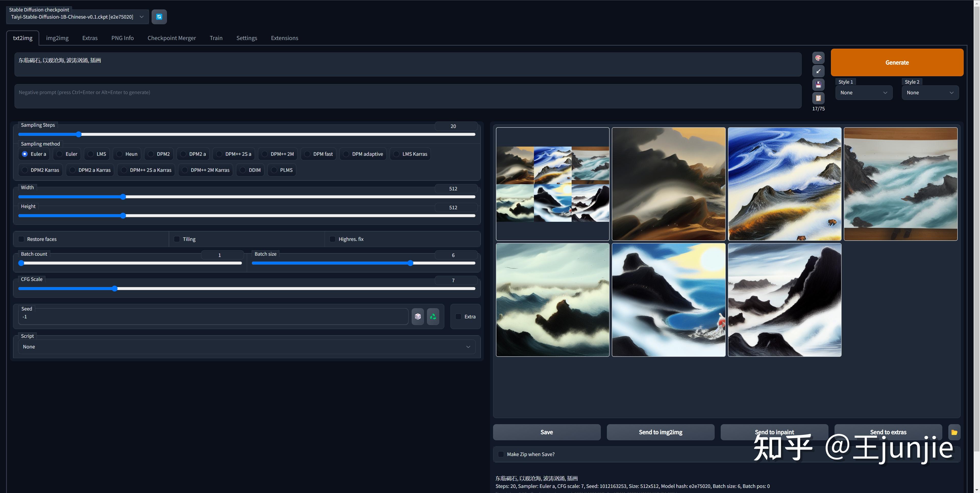
Task: Click the green recycle reuse seed icon
Action: point(433,317)
